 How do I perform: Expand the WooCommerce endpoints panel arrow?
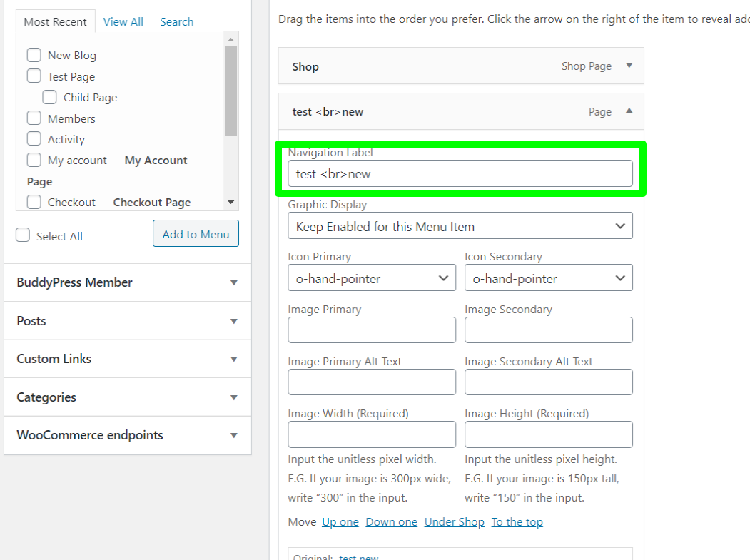pos(234,435)
